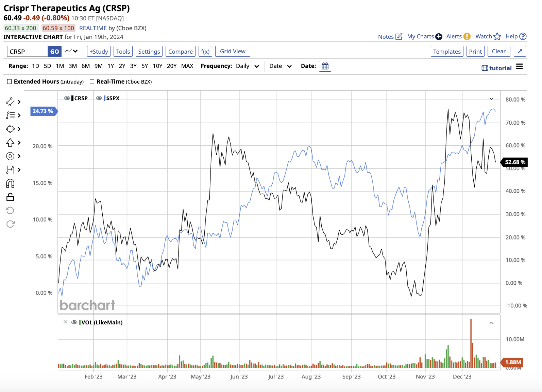The height and width of the screenshot is (392, 542).
Task: Select the 6M range
Action: tap(86, 66)
